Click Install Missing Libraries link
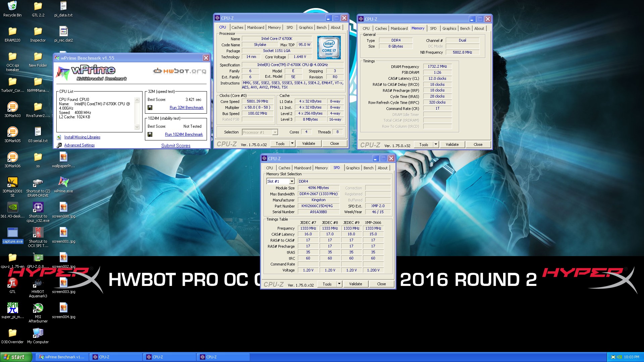 [x=82, y=137]
